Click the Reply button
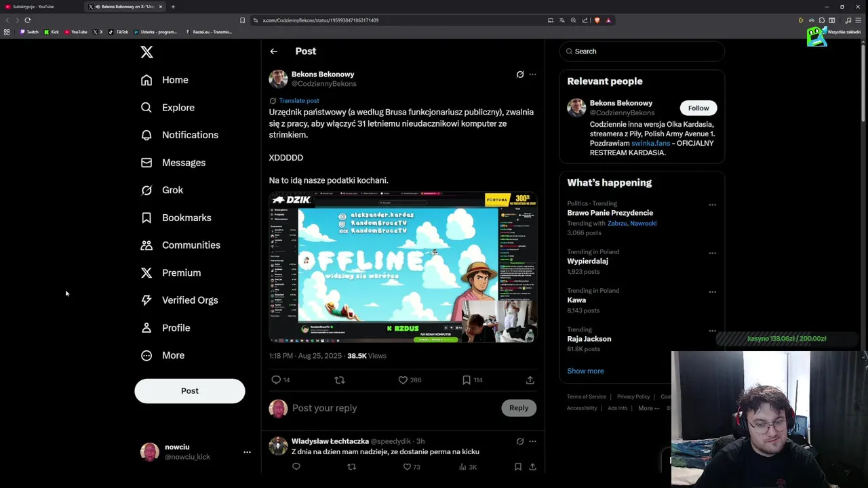The height and width of the screenshot is (488, 868). coord(519,408)
